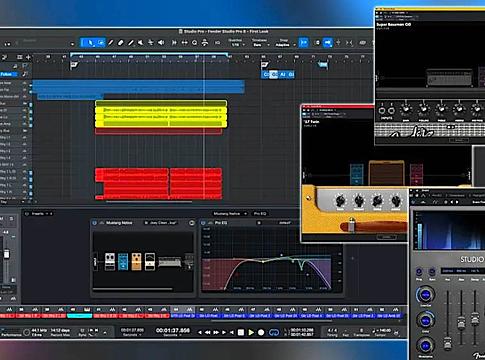This screenshot has height=360, width=485.
Task: Click the top large blue knob in Studio plugin
Action: (x=425, y=295)
